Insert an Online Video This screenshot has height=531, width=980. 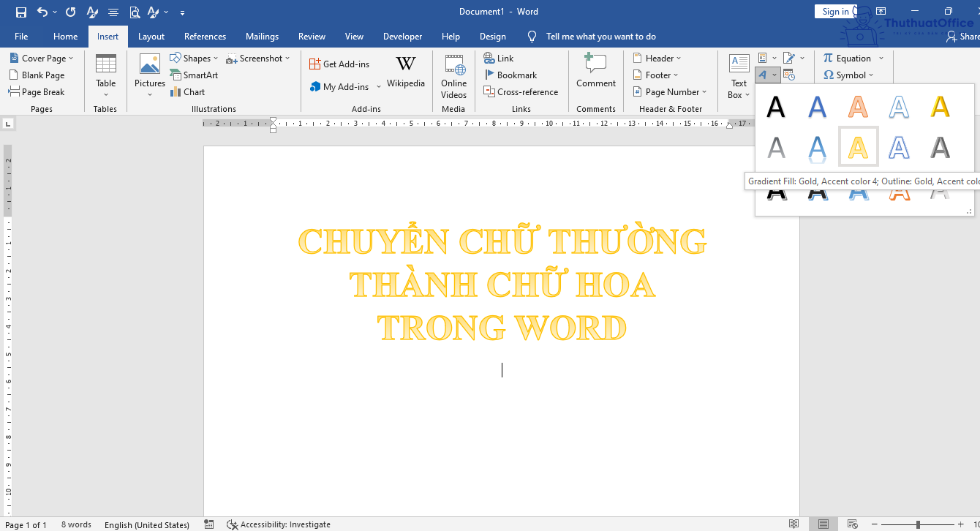(x=453, y=76)
